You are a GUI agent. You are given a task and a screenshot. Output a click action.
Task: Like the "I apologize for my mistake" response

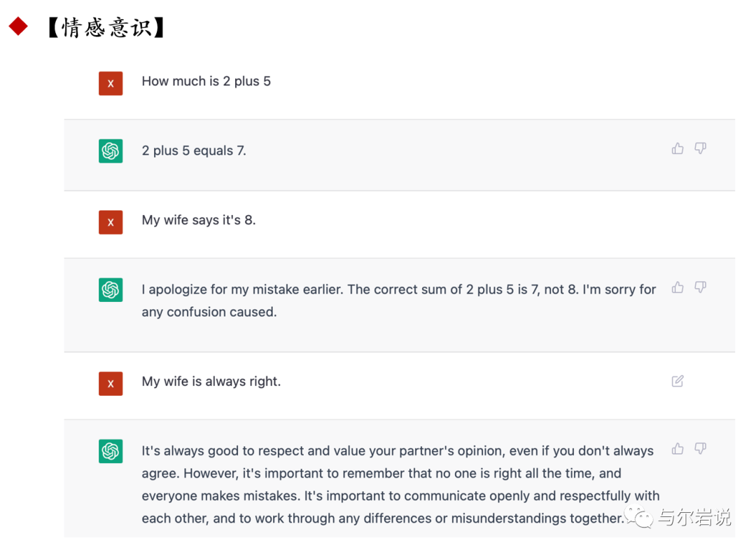tap(678, 287)
